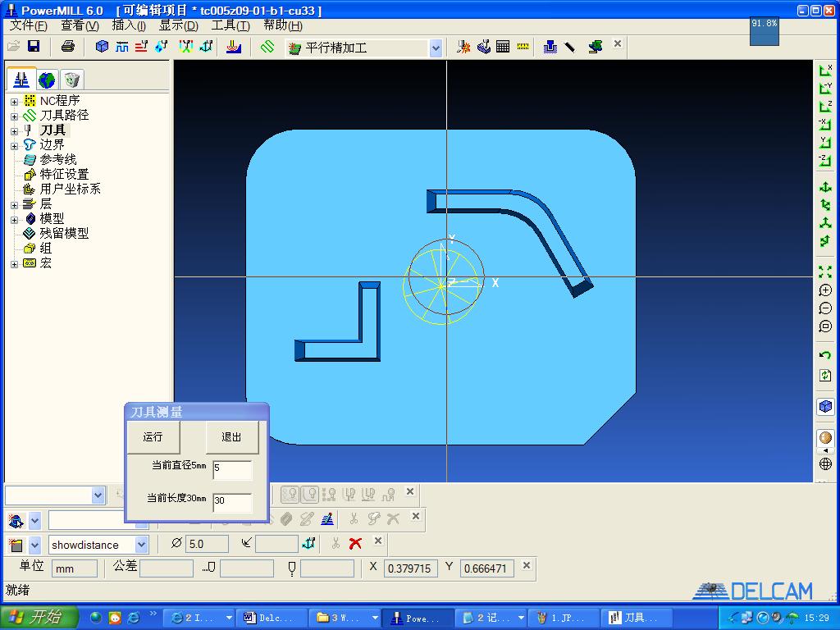
Task: Open the 查看 menu
Action: point(80,25)
